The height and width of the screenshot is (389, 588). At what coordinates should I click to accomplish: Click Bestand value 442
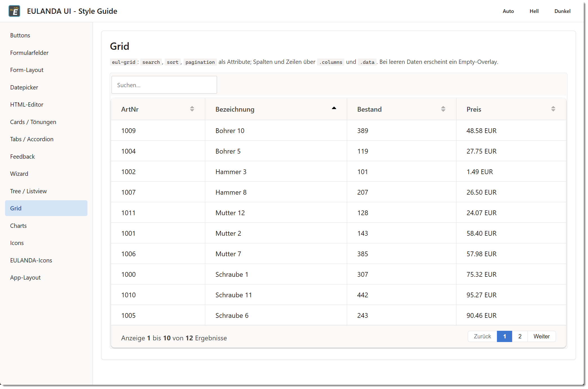[402, 295]
